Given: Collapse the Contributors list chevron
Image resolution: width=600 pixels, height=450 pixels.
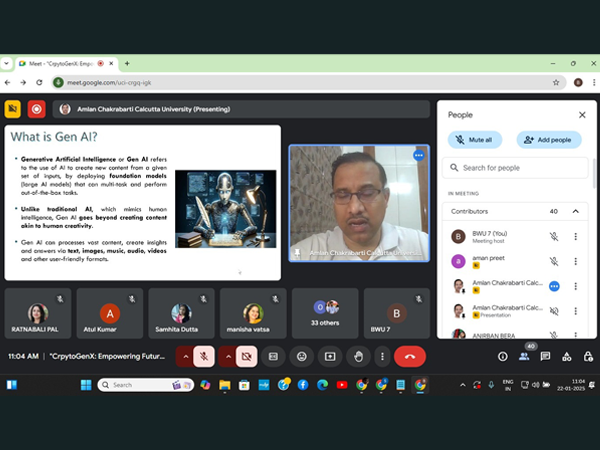Looking at the screenshot, I should tap(575, 211).
